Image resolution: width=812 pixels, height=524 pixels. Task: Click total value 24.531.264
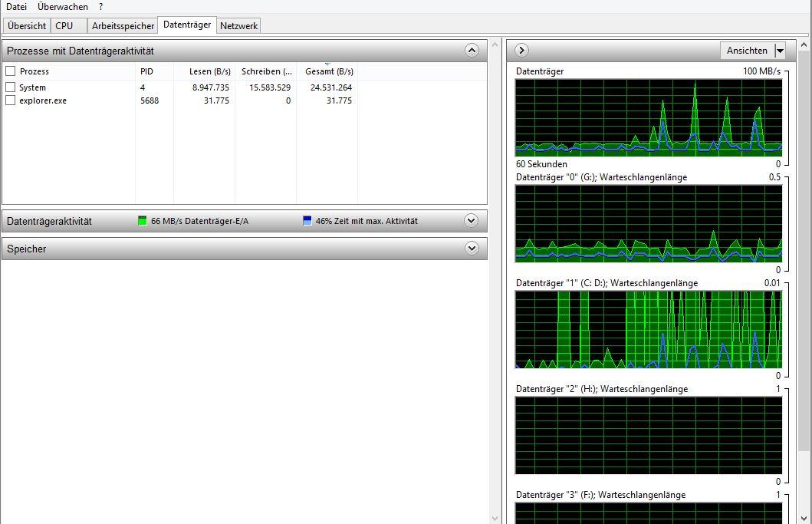click(331, 87)
